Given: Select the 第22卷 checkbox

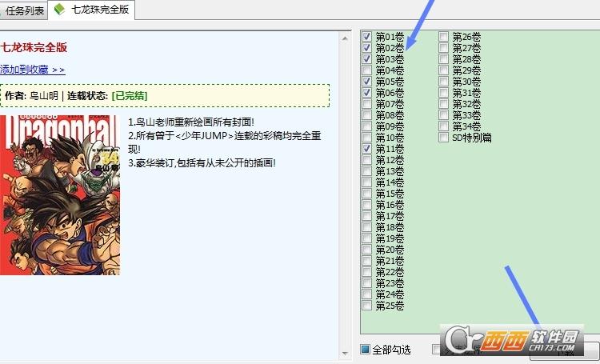Looking at the screenshot, I should click(x=366, y=271).
